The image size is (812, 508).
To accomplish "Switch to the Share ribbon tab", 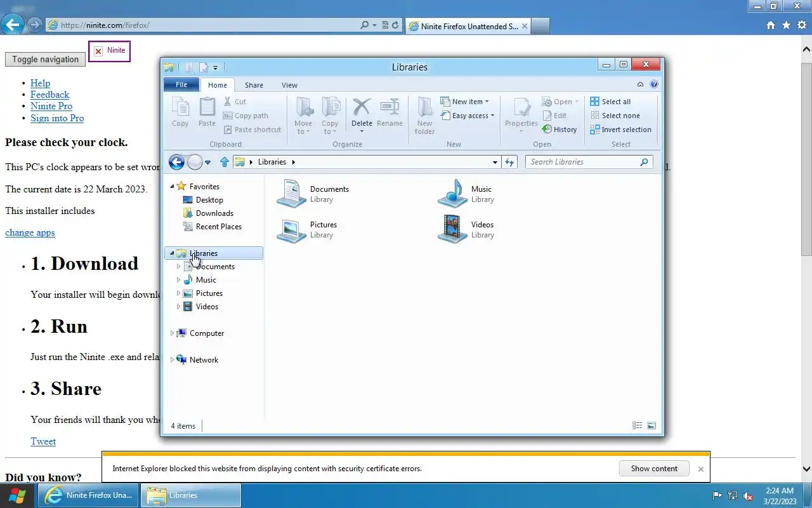I will pyautogui.click(x=254, y=85).
